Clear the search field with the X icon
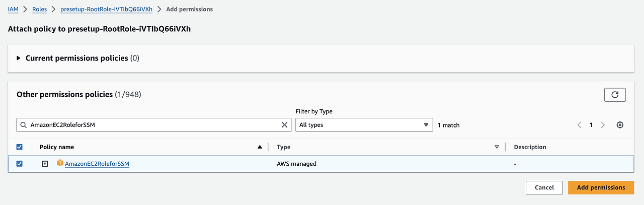This screenshot has height=205, width=644. 284,125
